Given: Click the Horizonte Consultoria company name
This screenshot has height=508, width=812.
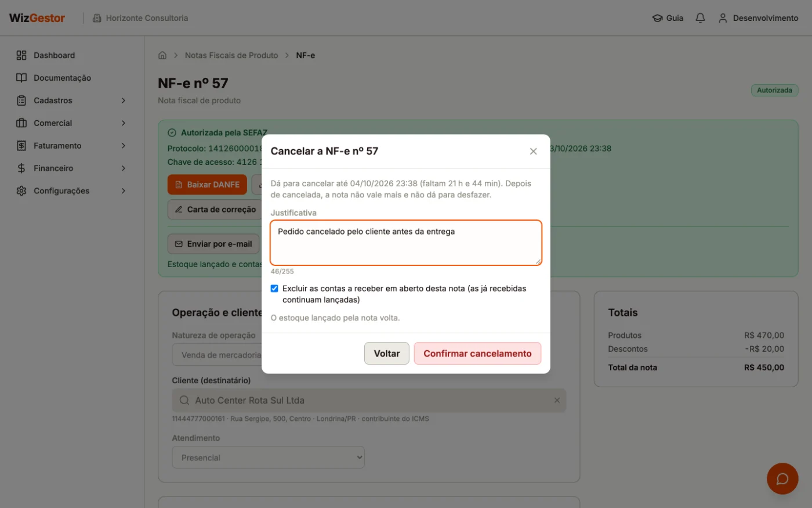Looking at the screenshot, I should point(147,18).
